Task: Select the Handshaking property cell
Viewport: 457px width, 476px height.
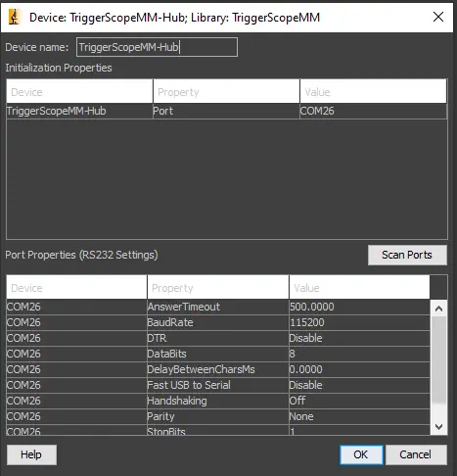Action: coord(218,401)
